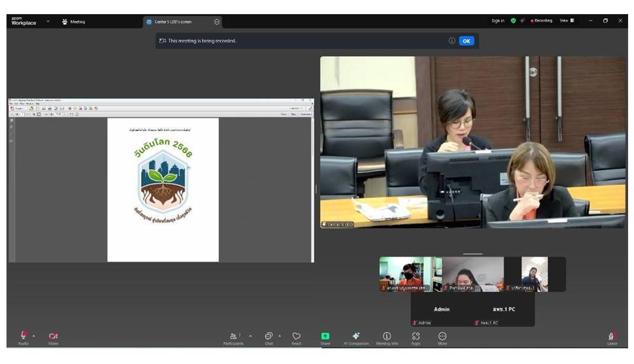634x364 pixels.
Task: Open the Apps icon
Action: pos(416,336)
